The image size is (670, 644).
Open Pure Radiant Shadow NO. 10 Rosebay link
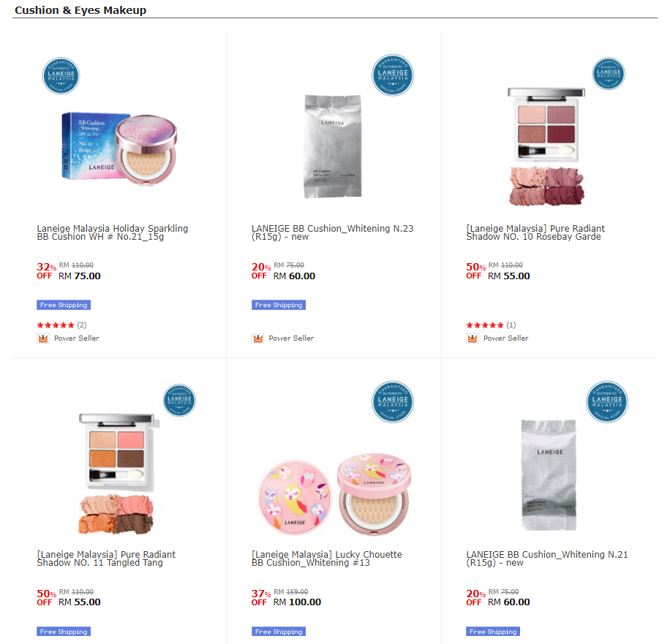coord(535,232)
